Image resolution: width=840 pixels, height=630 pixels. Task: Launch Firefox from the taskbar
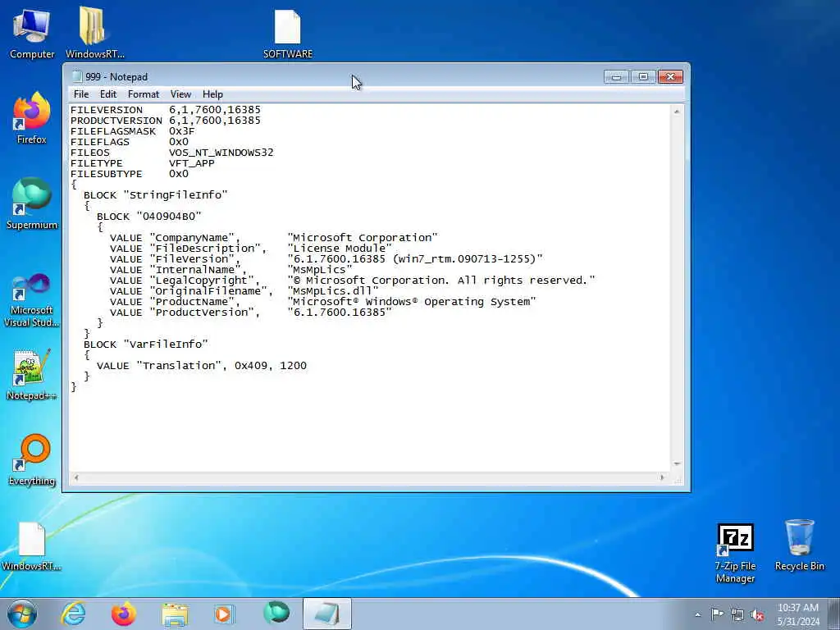pos(124,614)
